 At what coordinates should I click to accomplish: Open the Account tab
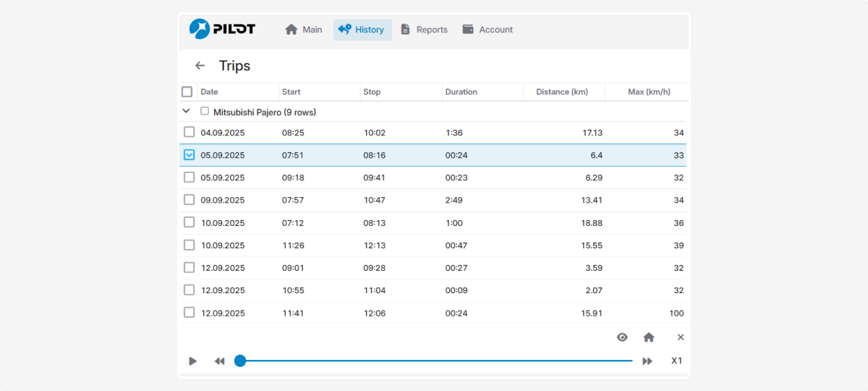488,30
